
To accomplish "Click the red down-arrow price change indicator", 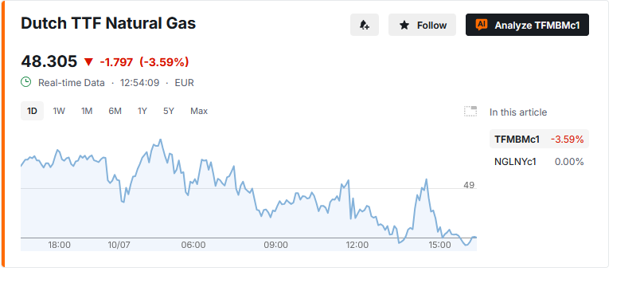I will pyautogui.click(x=88, y=62).
